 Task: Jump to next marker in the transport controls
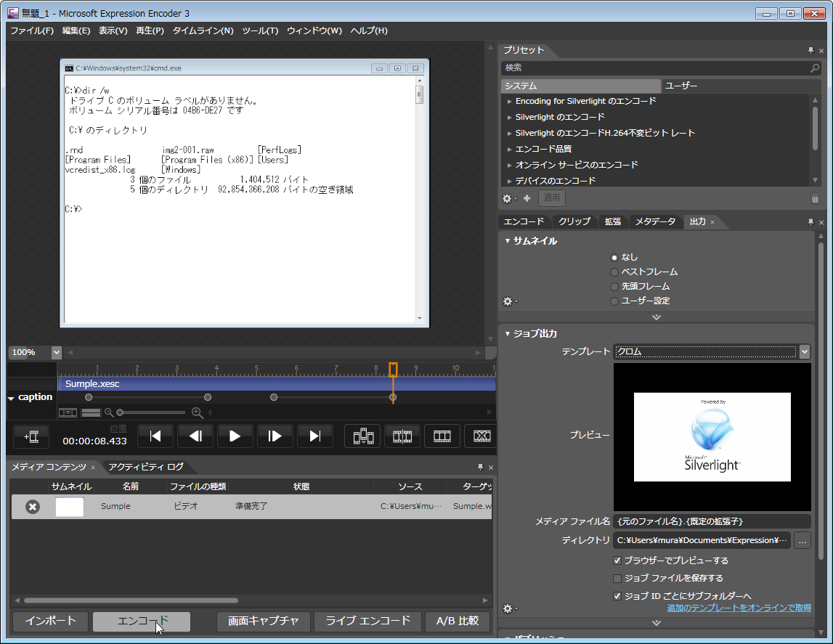click(x=315, y=436)
